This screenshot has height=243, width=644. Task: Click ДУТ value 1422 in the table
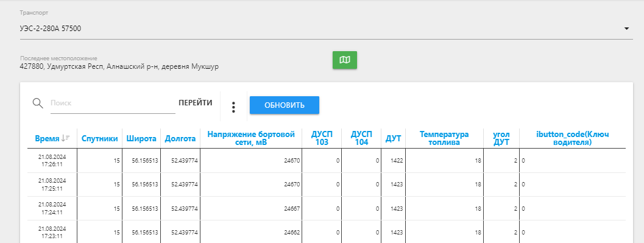click(x=397, y=161)
